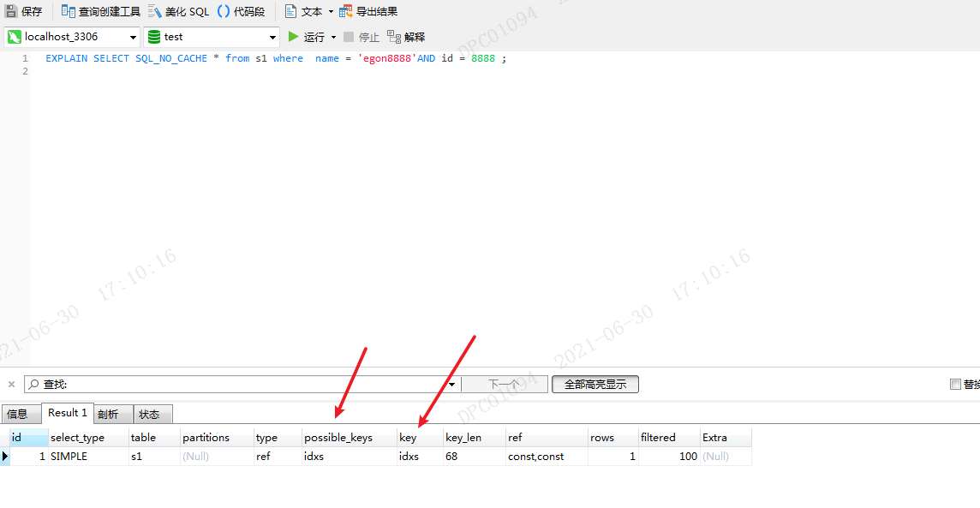Open the Query Builder tool (查询创建工具)
980x508 pixels.
(x=100, y=11)
